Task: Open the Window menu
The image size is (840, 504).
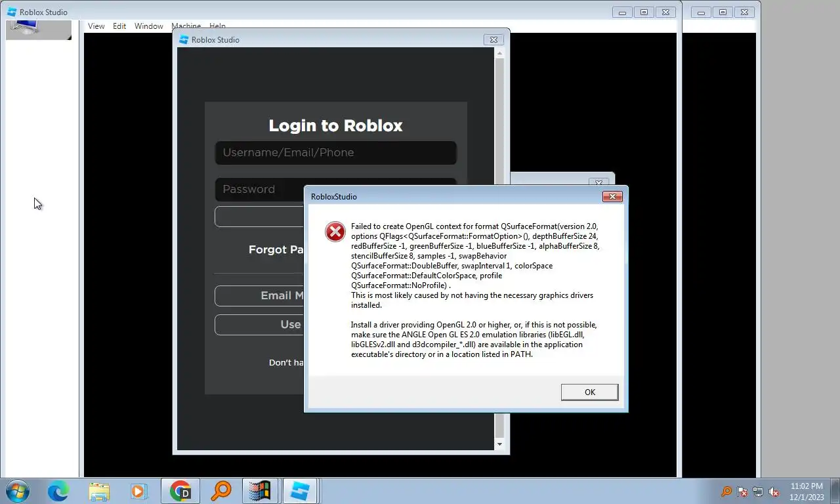Action: pyautogui.click(x=149, y=26)
